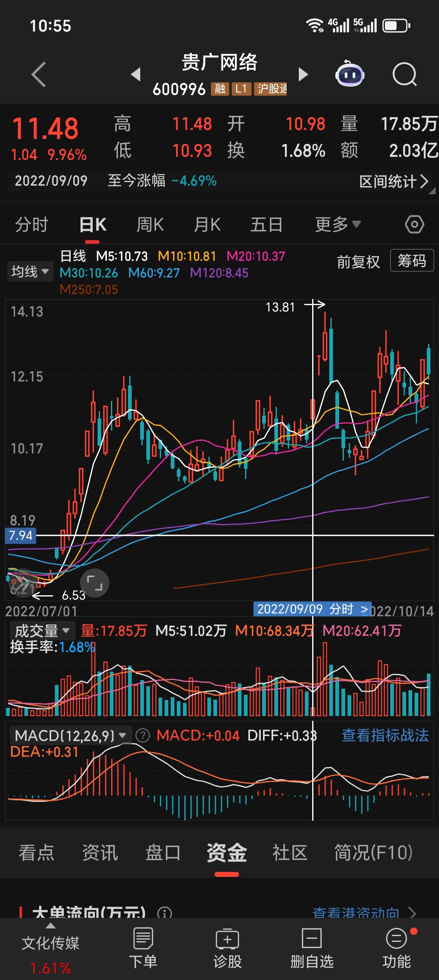The width and height of the screenshot is (439, 980).
Task: Tap 6.53 low price marker
Action: pyautogui.click(x=74, y=595)
